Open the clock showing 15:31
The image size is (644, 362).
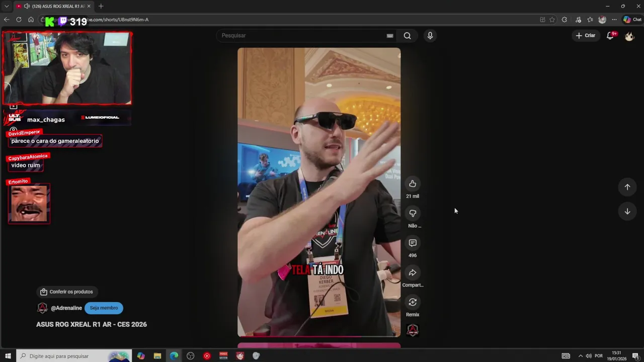(x=616, y=356)
